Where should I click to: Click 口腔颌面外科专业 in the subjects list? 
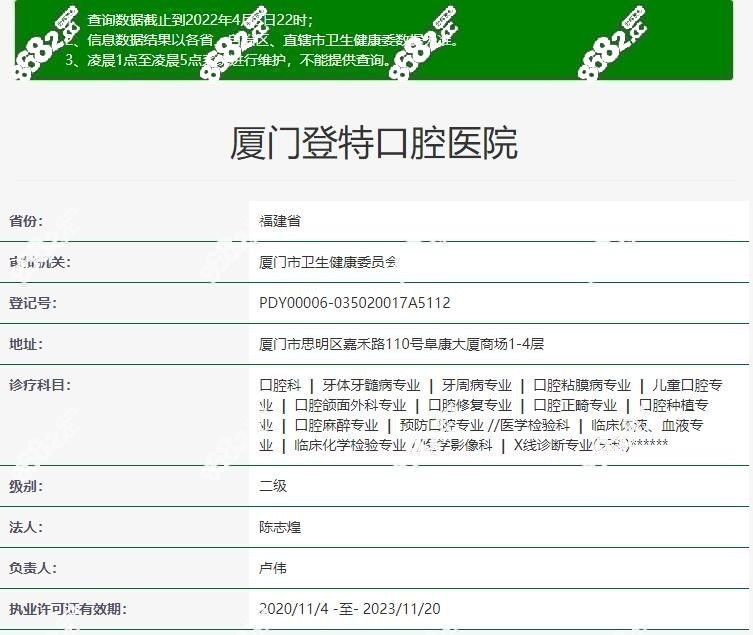(x=351, y=405)
